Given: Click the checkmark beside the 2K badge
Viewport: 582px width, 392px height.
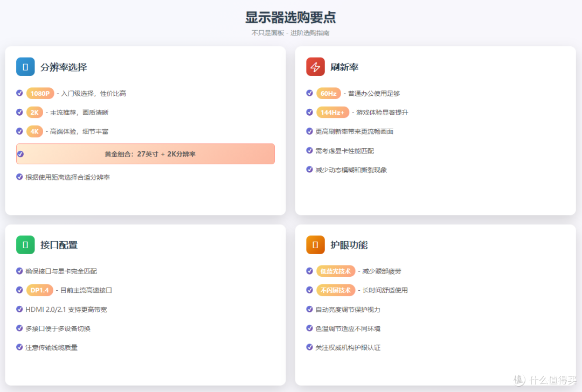Looking at the screenshot, I should pos(20,112).
